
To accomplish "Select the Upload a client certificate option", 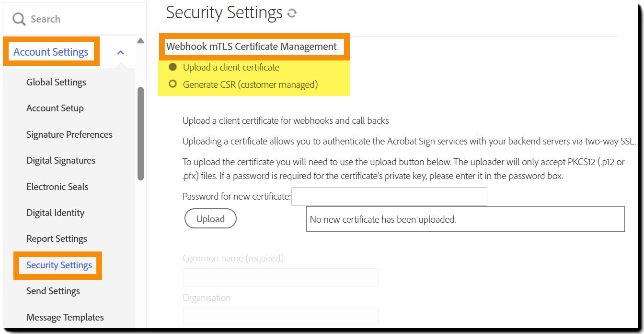I will pyautogui.click(x=172, y=67).
